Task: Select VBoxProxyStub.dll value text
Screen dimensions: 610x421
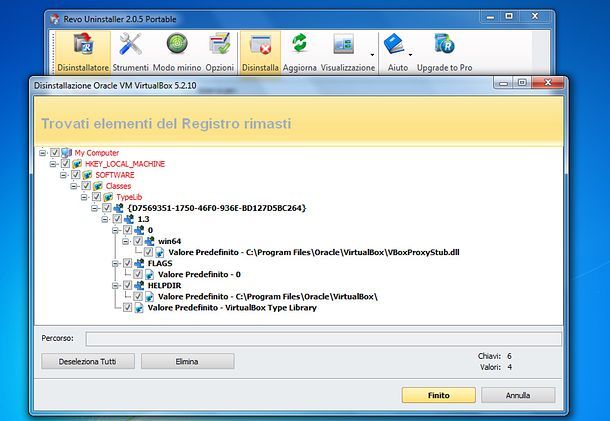Action: [314, 253]
